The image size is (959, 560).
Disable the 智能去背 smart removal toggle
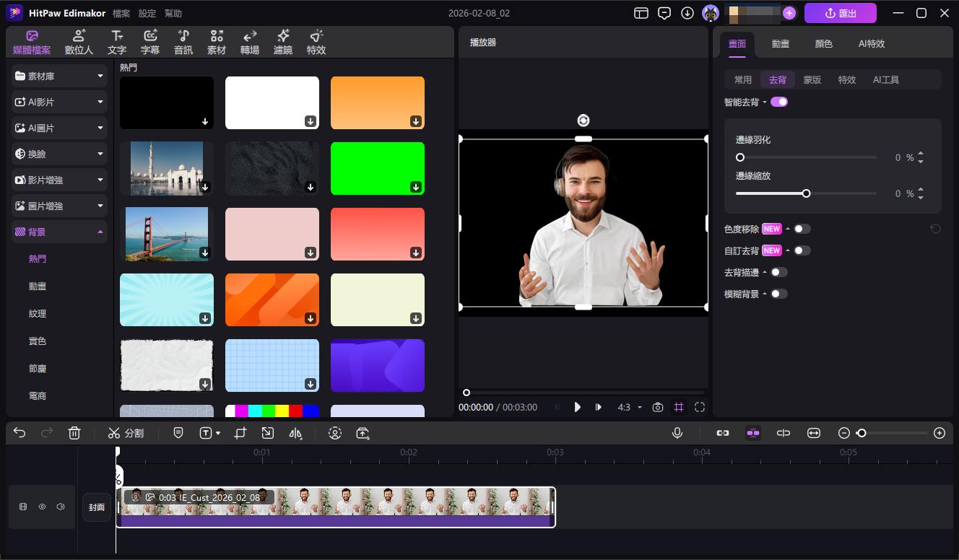(x=778, y=102)
